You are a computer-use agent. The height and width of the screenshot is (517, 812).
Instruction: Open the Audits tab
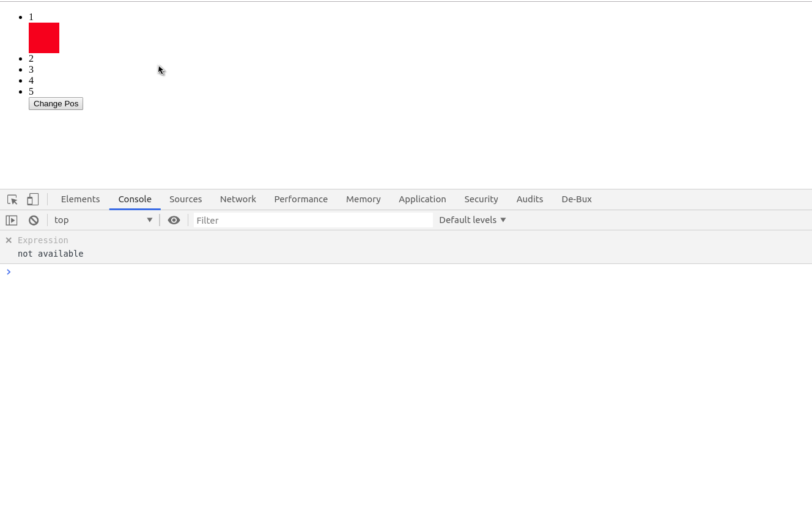click(530, 199)
